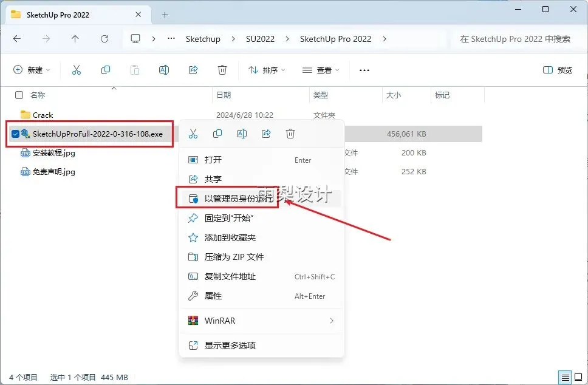Click the Delete trash icon in the toolbar
Screen dimensions: 588x385
(x=222, y=70)
